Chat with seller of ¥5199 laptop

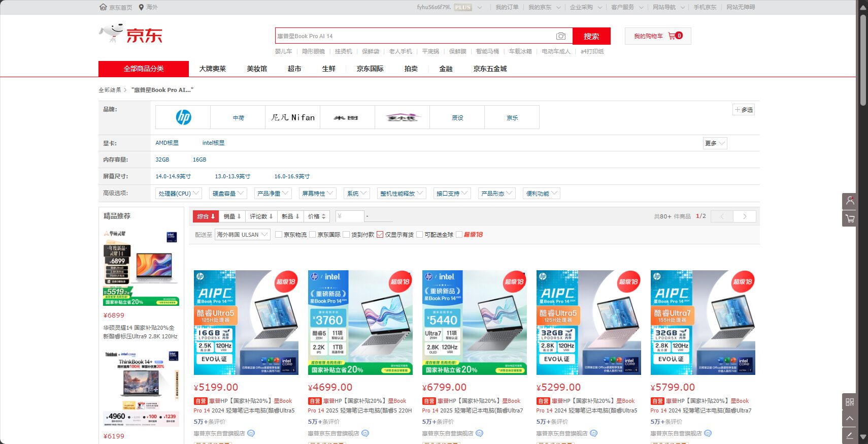[251, 433]
